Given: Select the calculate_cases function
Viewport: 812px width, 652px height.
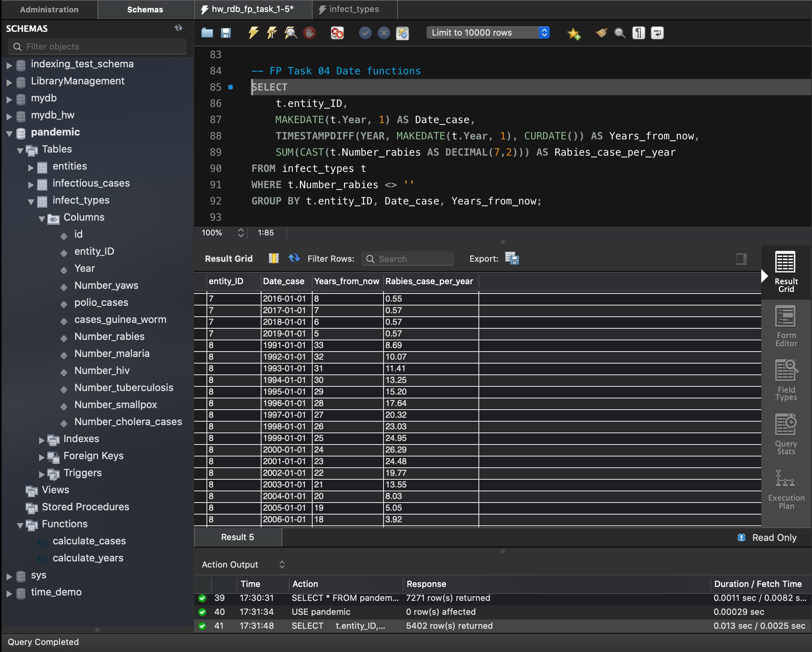Looking at the screenshot, I should coord(89,541).
